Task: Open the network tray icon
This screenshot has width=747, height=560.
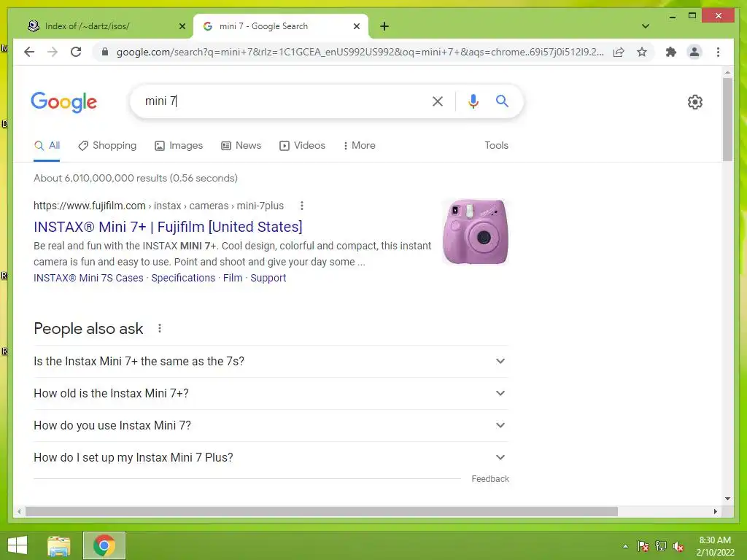Action: (661, 546)
